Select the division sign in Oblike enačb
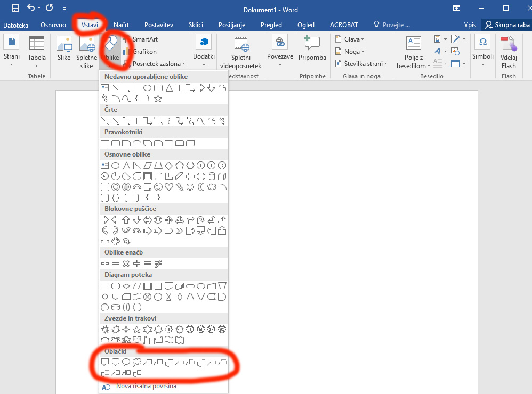 point(137,264)
